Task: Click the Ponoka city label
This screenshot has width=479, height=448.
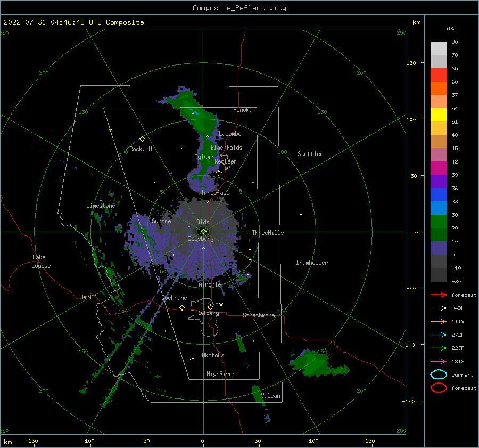Action: (x=243, y=110)
